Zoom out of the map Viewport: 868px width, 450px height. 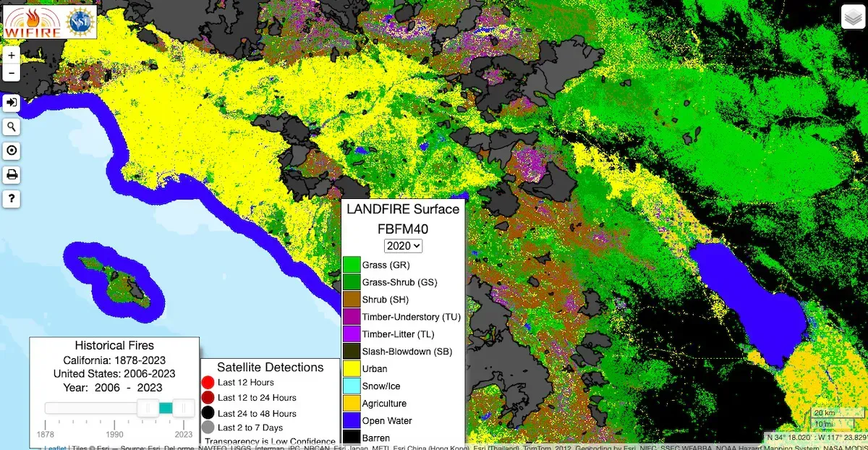tap(12, 72)
